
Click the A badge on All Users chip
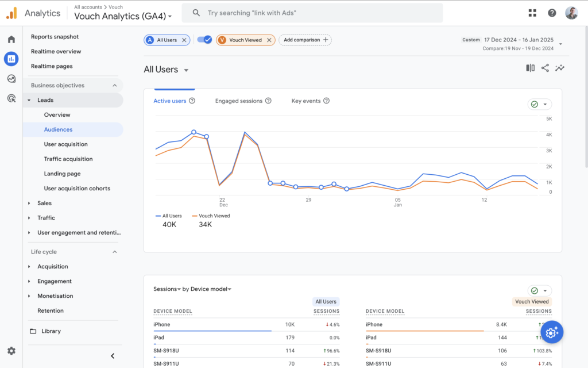[x=150, y=40]
